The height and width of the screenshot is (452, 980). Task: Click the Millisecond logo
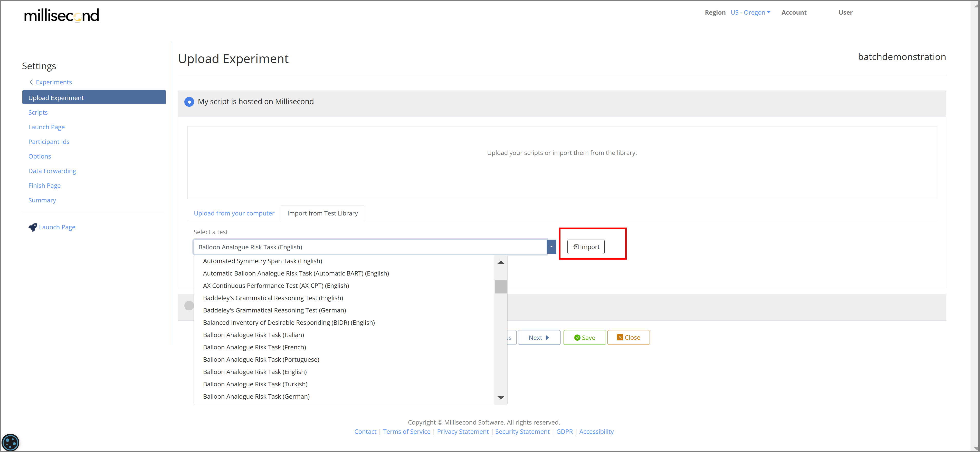(61, 15)
